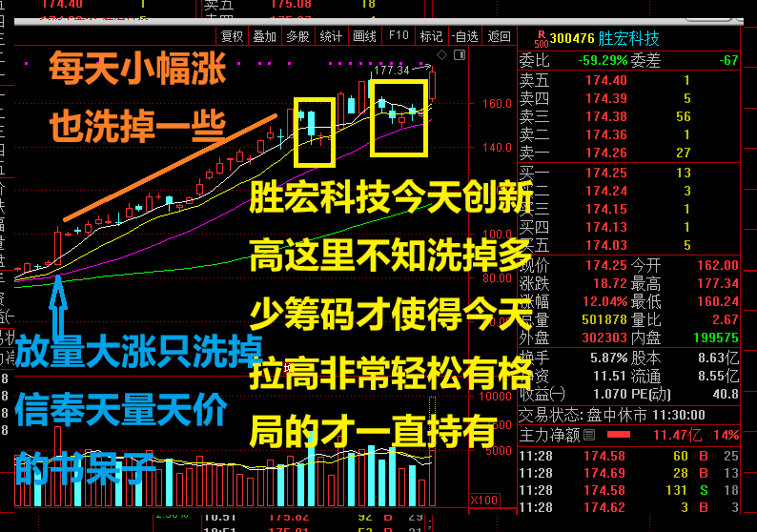
Task: Select the 卖三 price 174.38
Action: tap(606, 116)
